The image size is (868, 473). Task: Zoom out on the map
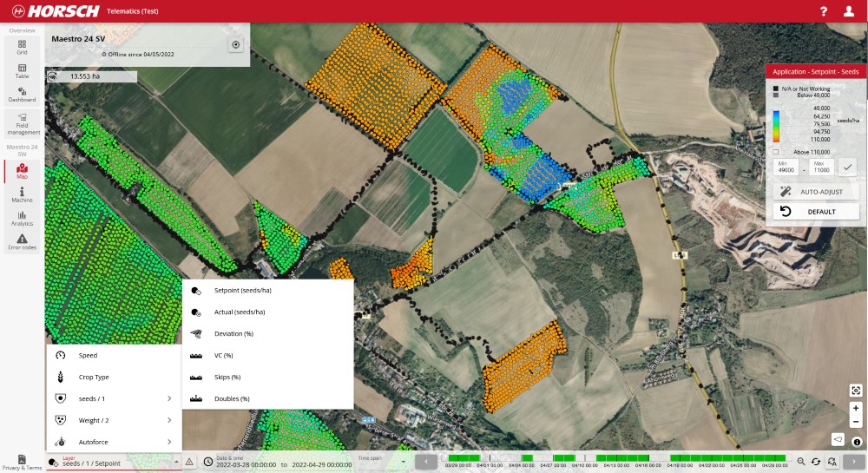tap(856, 422)
